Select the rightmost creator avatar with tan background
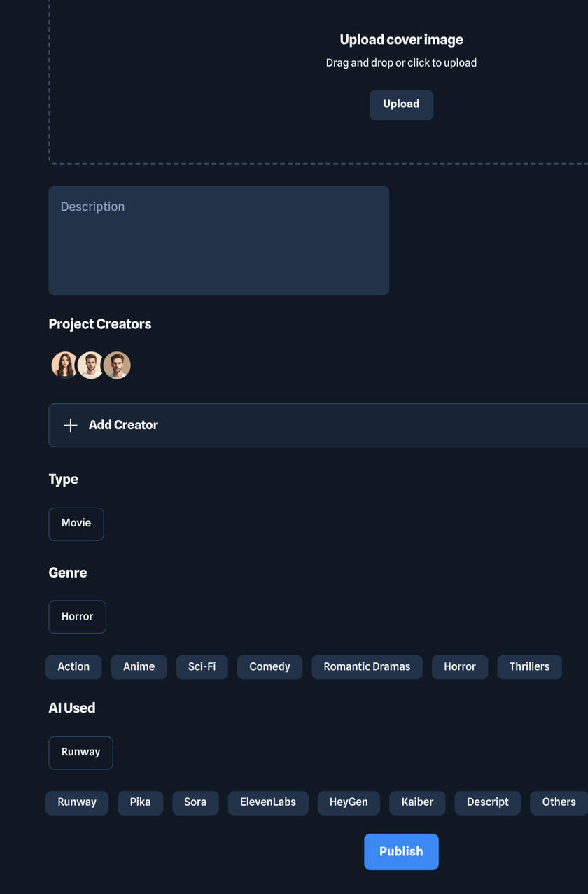The height and width of the screenshot is (894, 588). tap(117, 365)
